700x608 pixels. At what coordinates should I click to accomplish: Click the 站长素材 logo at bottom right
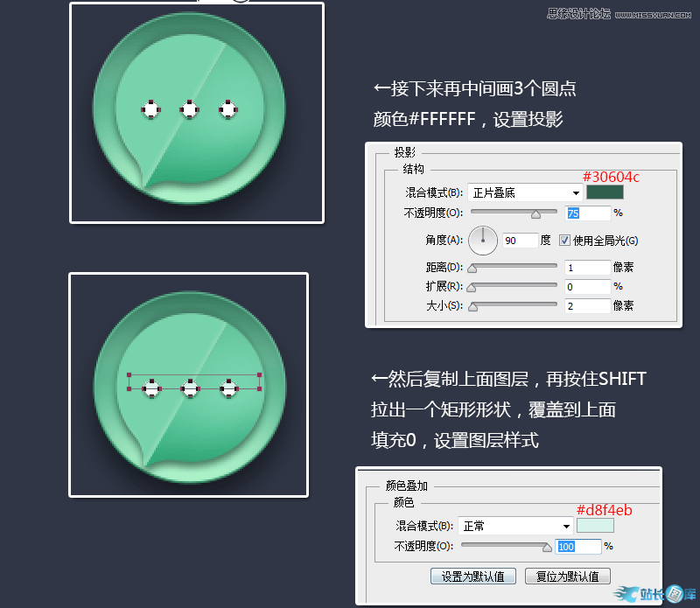[x=654, y=594]
